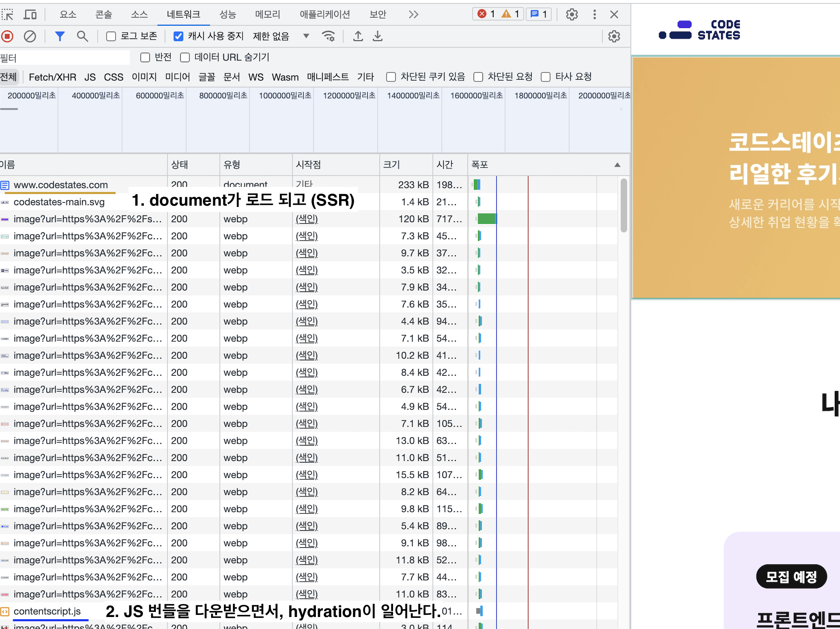Click the www.codestates.com document request

coord(60,185)
